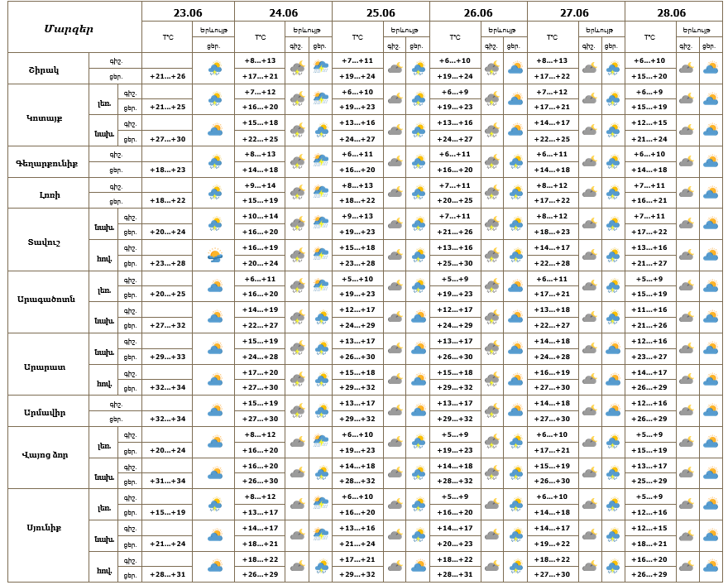728x585 pixels.
Task: Click Սյունիք հով. 28.06 night temperature +16...+20
Action: 649,559
